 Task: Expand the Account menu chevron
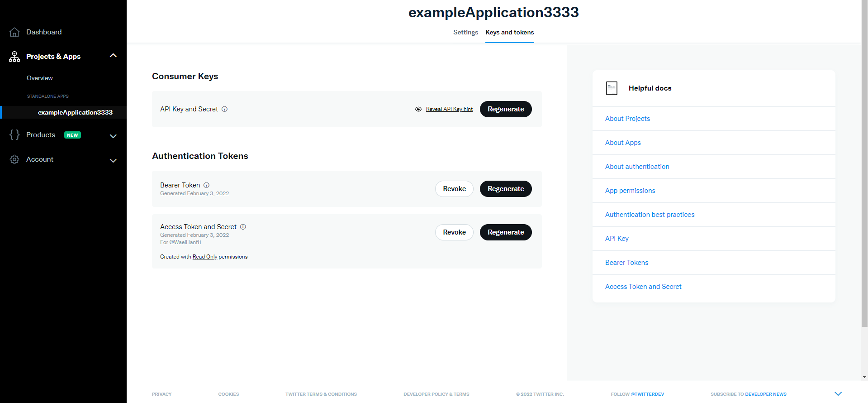coord(113,160)
